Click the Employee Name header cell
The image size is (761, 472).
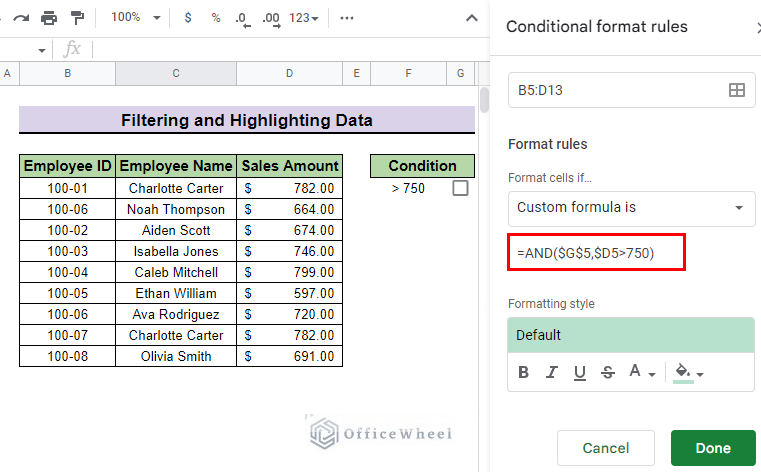point(176,166)
